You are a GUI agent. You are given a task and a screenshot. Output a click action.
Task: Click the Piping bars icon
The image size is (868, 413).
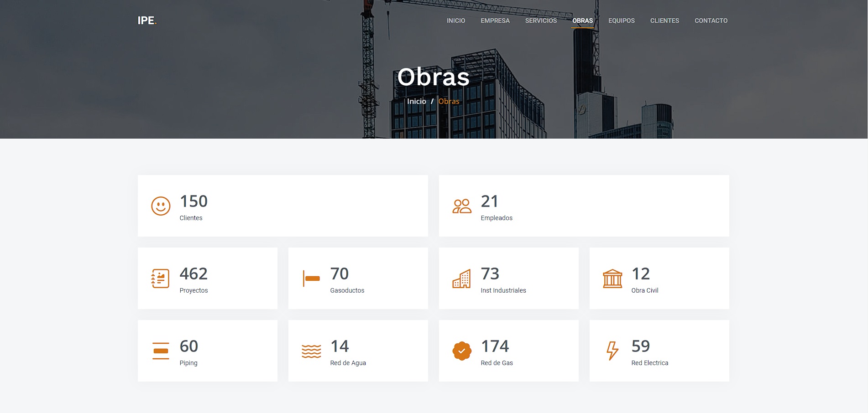161,351
